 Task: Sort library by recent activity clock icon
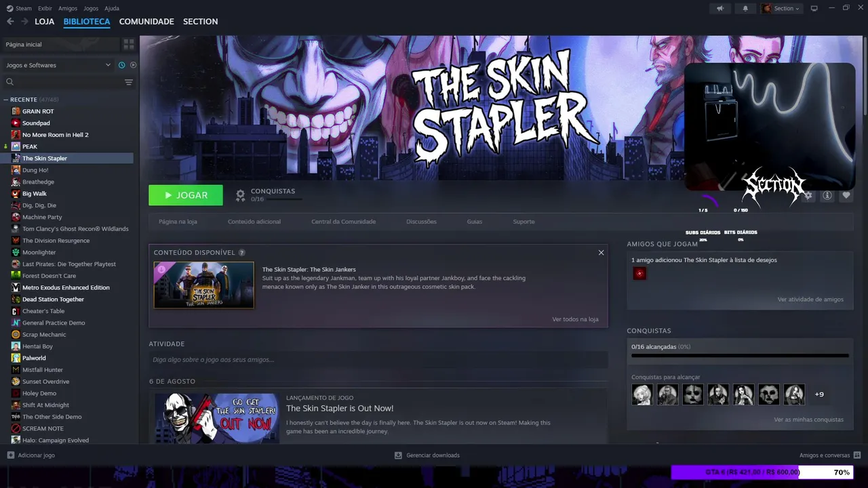click(122, 65)
